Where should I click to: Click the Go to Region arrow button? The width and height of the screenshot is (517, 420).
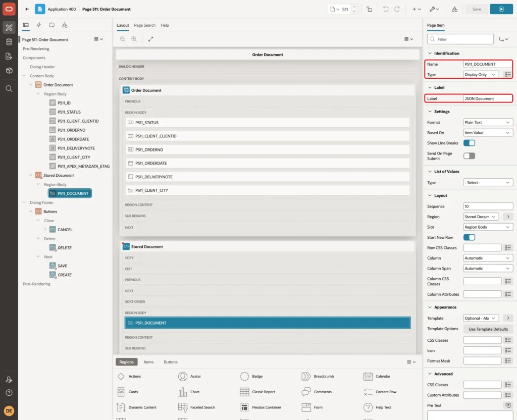coord(508,217)
